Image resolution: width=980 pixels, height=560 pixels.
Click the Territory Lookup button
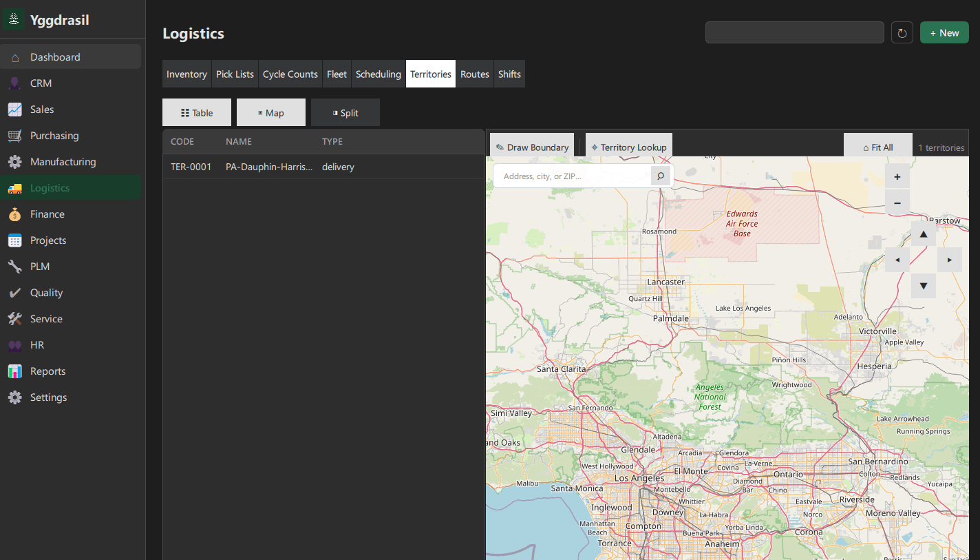628,146
